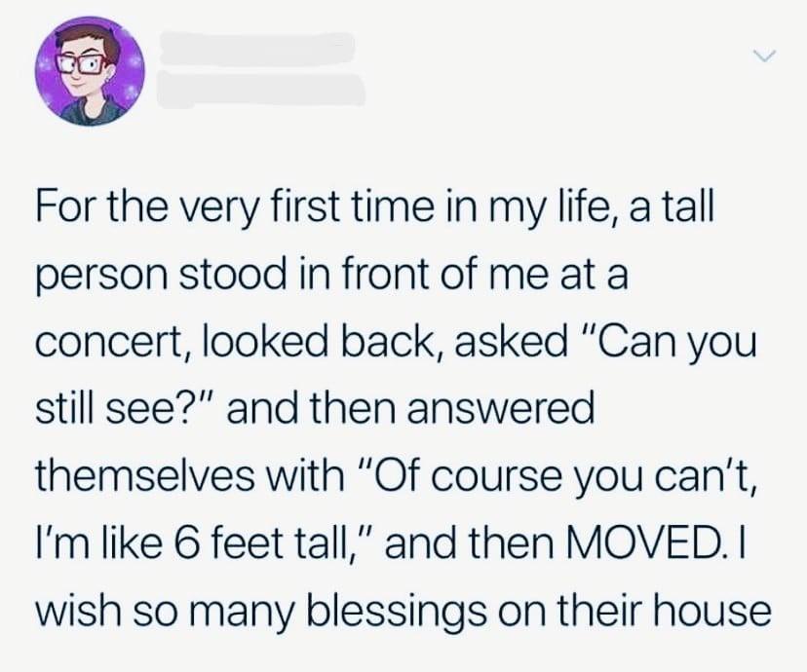This screenshot has height=672, width=807.
Task: Click the downward arrow beside the tweet header
Action: [x=766, y=56]
